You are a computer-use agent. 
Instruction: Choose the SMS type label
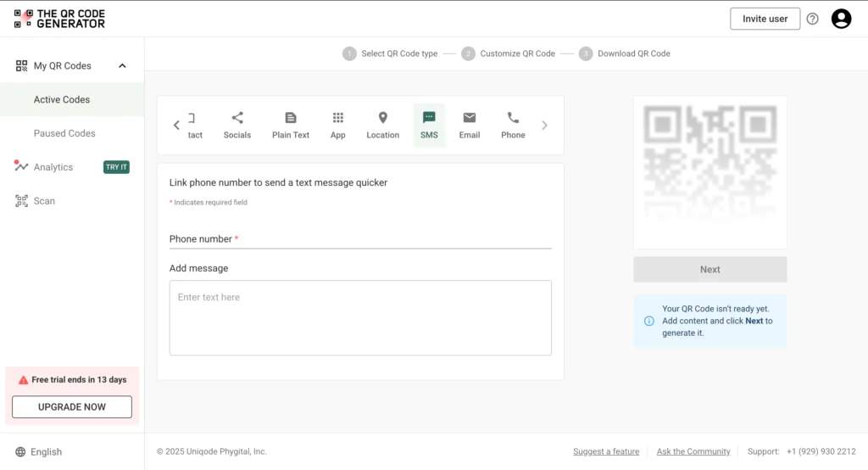pyautogui.click(x=429, y=135)
